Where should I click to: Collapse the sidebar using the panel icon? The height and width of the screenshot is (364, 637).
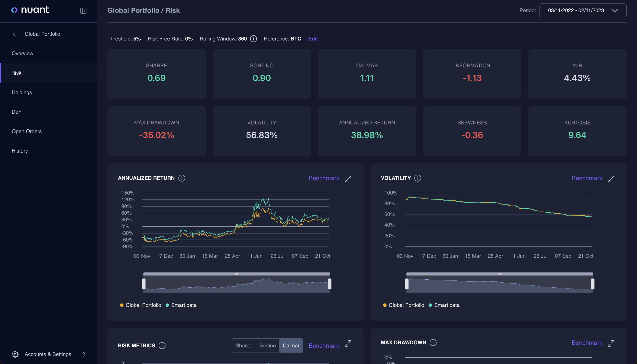point(83,11)
